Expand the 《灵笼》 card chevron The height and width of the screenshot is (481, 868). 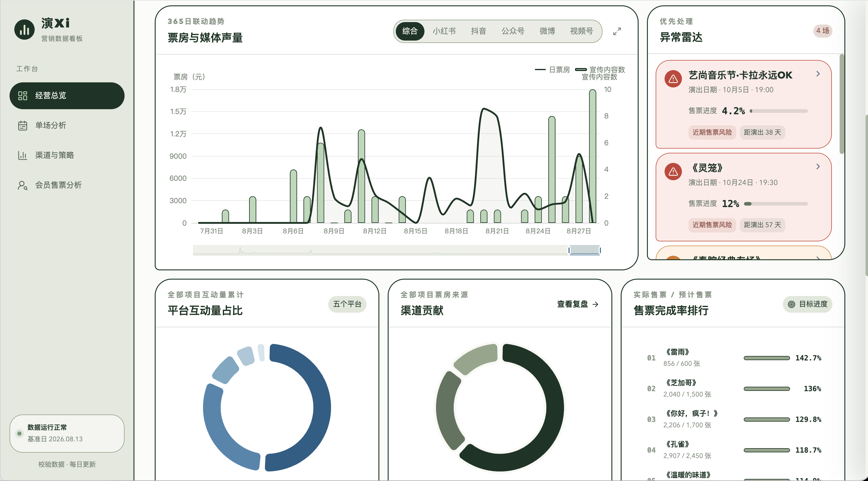[x=818, y=166]
